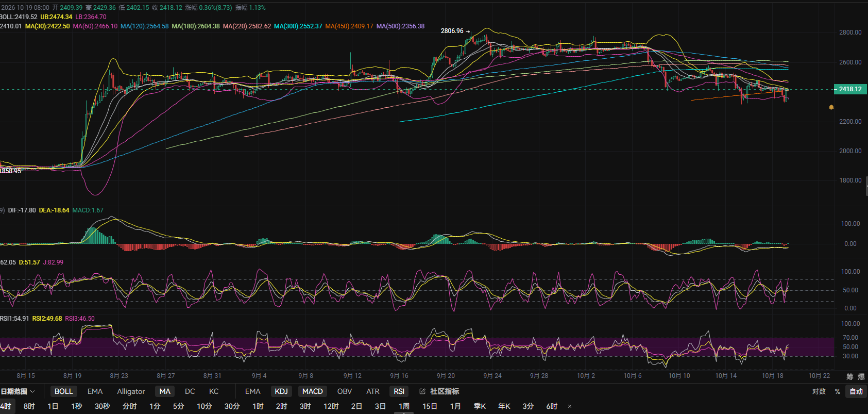Click the 爆 liquidation icon

(x=861, y=376)
